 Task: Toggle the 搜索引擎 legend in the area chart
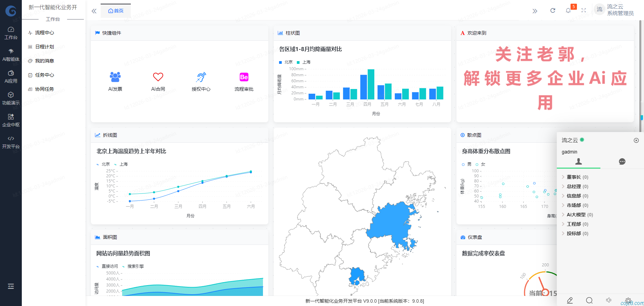pyautogui.click(x=133, y=266)
